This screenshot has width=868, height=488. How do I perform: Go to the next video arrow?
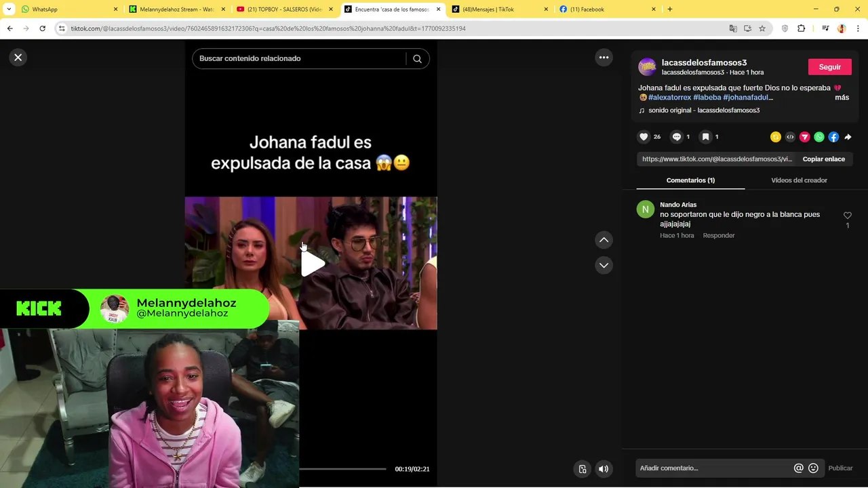(x=604, y=265)
